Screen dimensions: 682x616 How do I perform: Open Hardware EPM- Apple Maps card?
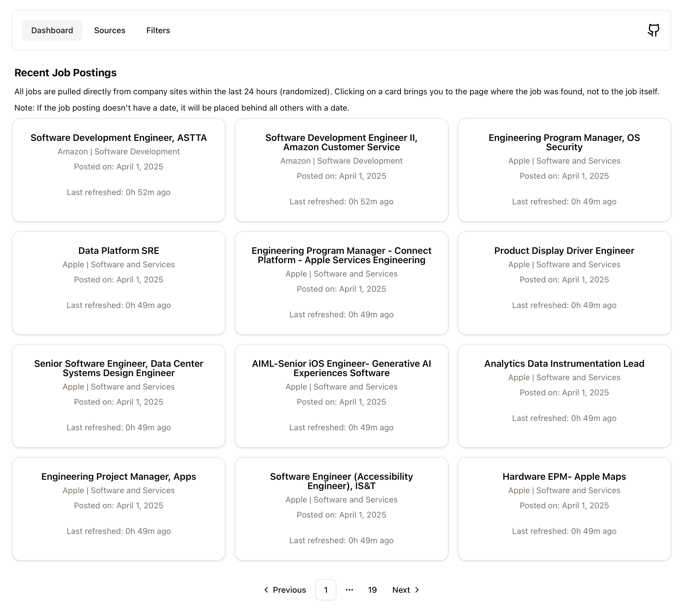(564, 509)
